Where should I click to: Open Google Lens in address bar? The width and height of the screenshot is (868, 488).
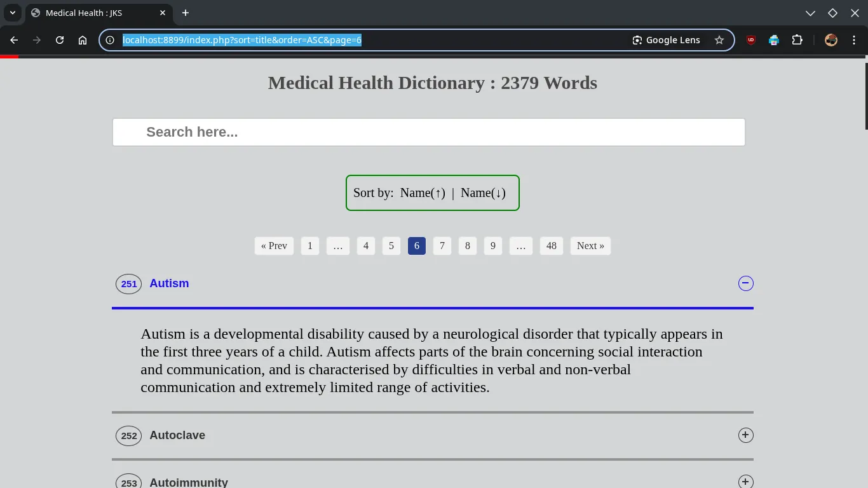pyautogui.click(x=666, y=40)
